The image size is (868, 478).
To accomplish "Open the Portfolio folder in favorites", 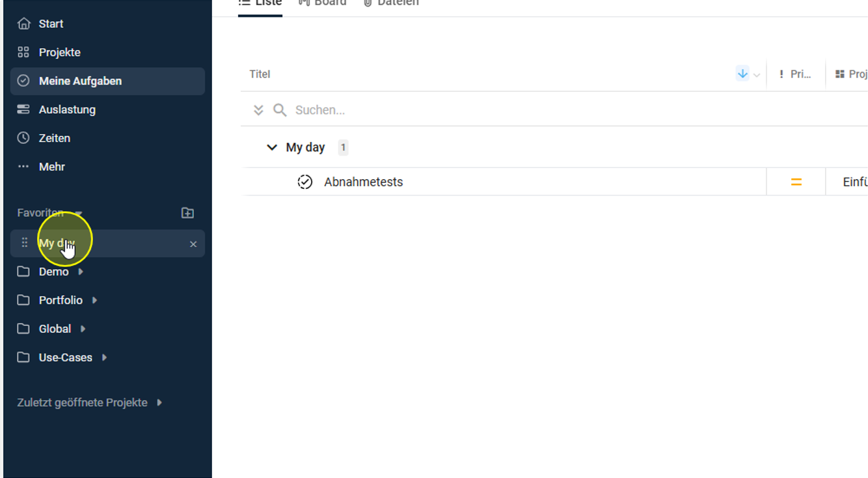I will [61, 300].
